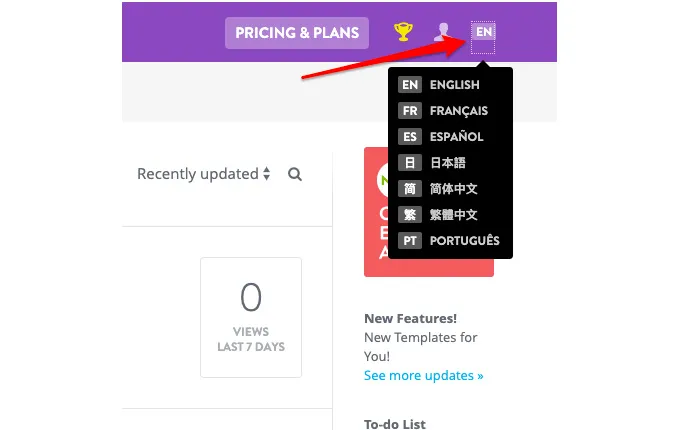680x430 pixels.
Task: Click the search magnifier icon
Action: [295, 174]
